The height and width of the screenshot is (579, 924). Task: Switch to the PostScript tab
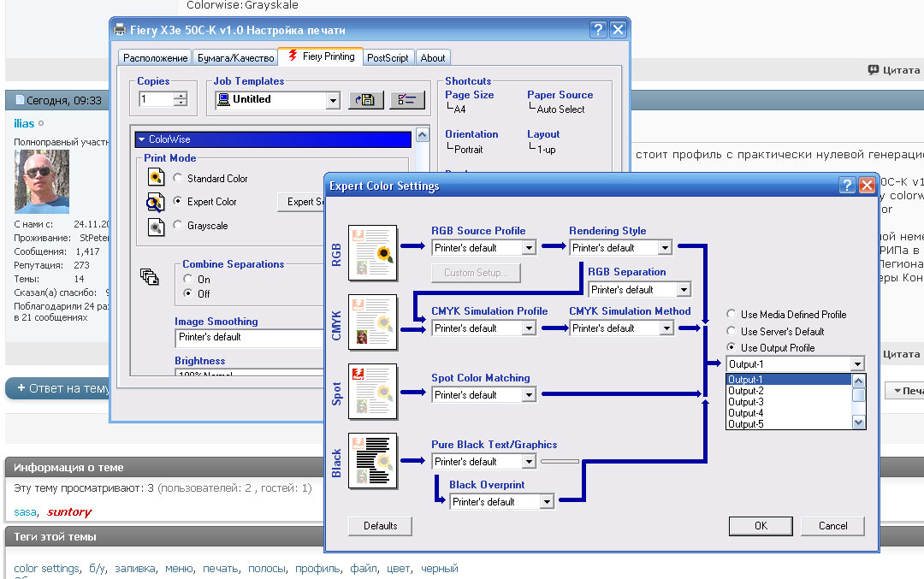click(x=388, y=57)
